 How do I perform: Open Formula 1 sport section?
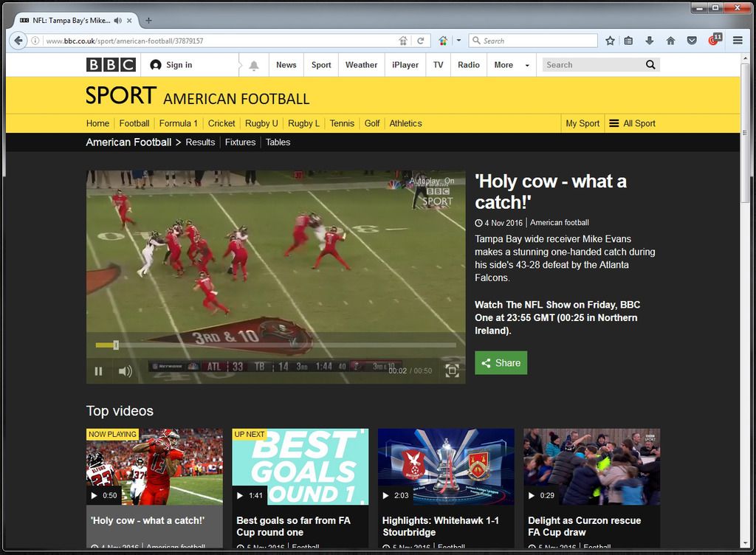pos(179,123)
